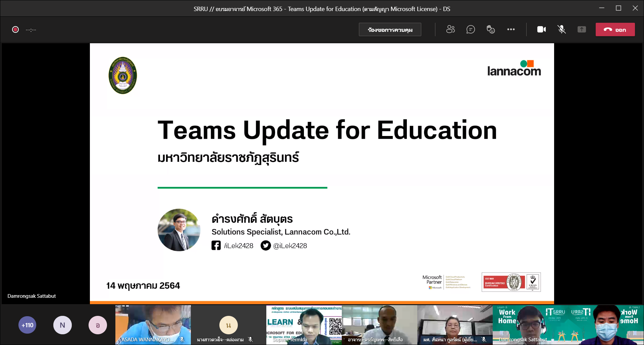Select the pink participant avatar labeled อ
644x345 pixels.
(98, 325)
